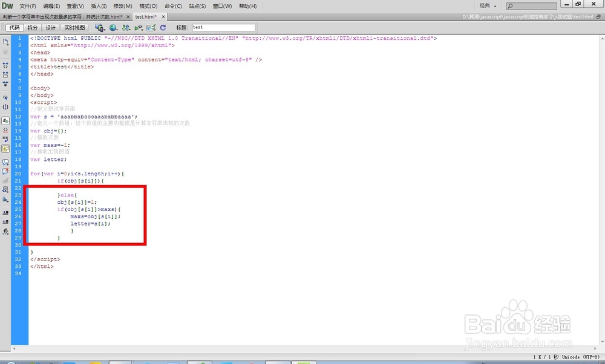The height and width of the screenshot is (364, 605).
Task: Click the collapse full tag icon
Action: point(5,65)
